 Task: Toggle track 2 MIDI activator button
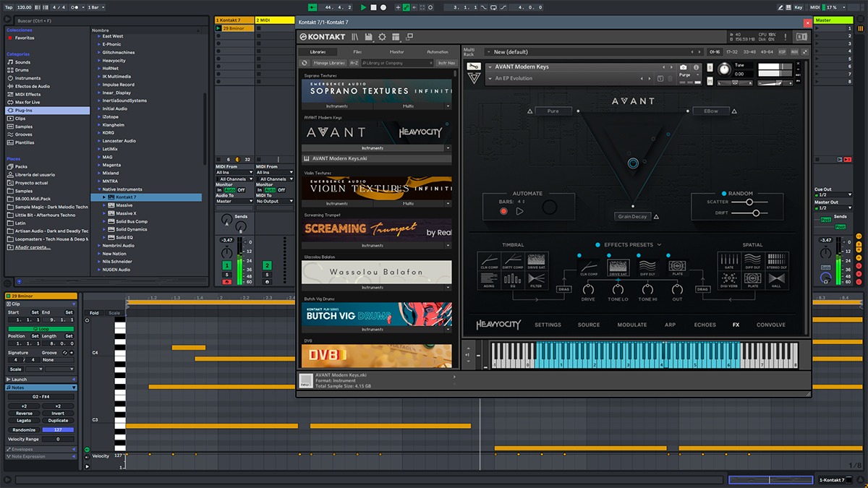[267, 266]
